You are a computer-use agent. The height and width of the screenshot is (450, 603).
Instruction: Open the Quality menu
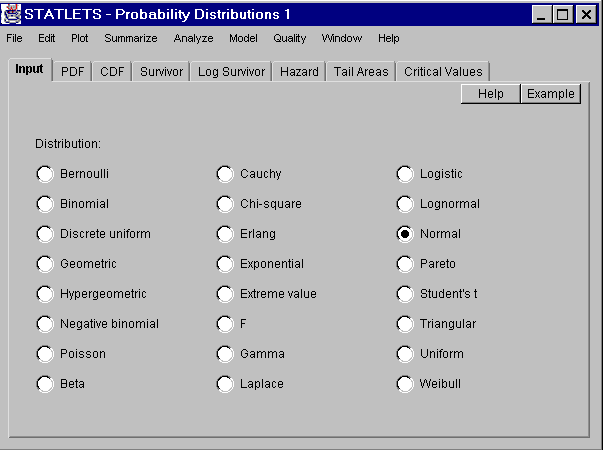pyautogui.click(x=290, y=38)
